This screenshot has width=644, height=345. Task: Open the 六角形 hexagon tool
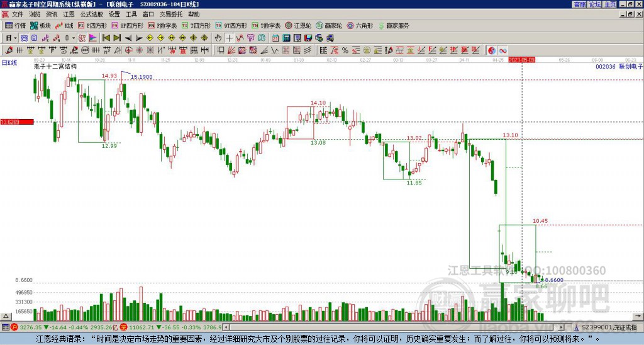point(360,25)
